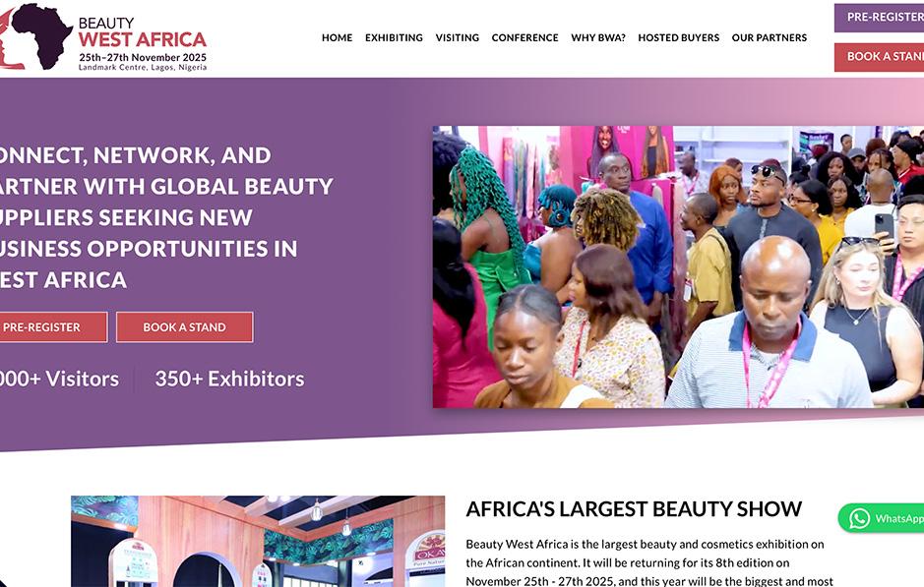Click the AFRICA'S LARGEST BEAUTY SHOW heading
This screenshot has width=924, height=587.
pos(634,508)
